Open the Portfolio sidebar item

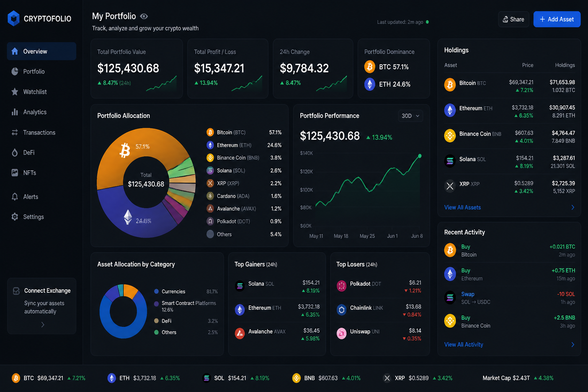[x=41, y=72]
